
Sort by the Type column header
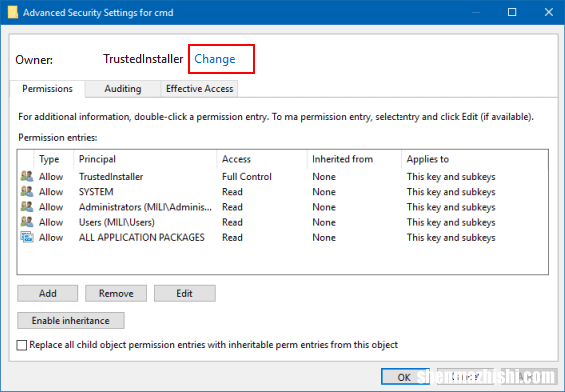(54, 159)
